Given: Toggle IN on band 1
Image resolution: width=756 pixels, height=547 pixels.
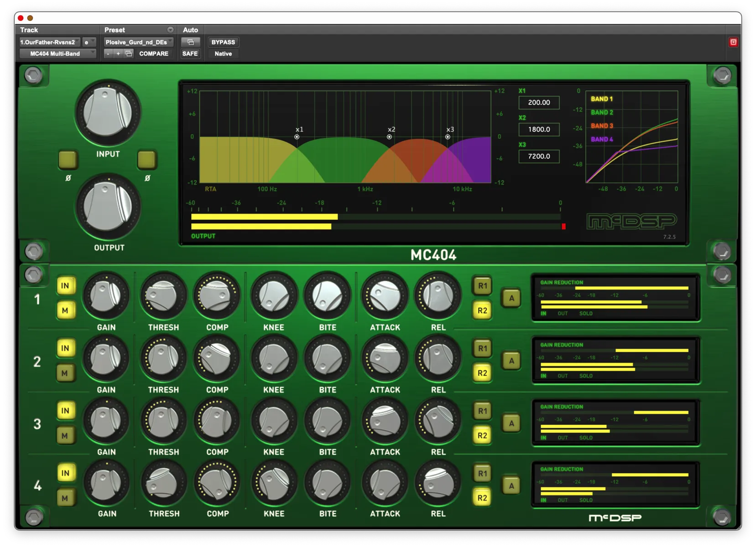Looking at the screenshot, I should point(65,285).
